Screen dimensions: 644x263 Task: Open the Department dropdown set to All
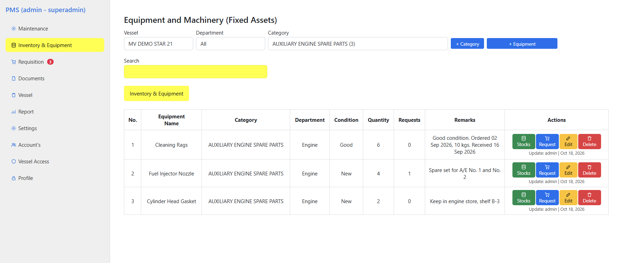(231, 44)
